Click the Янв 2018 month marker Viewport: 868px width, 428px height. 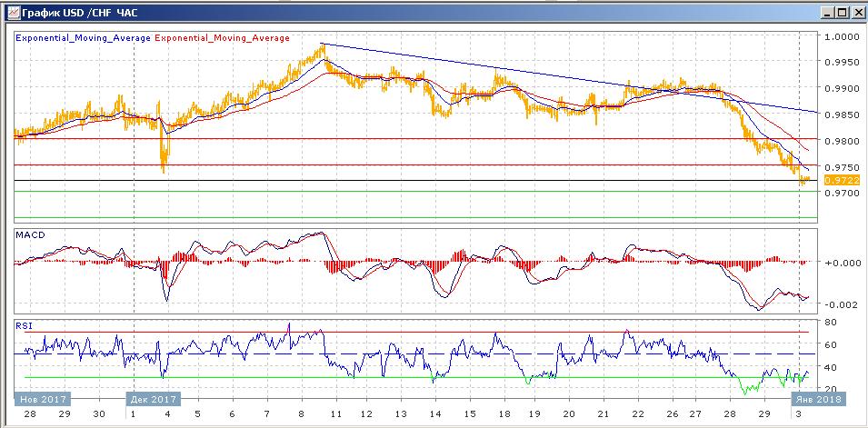pyautogui.click(x=818, y=399)
